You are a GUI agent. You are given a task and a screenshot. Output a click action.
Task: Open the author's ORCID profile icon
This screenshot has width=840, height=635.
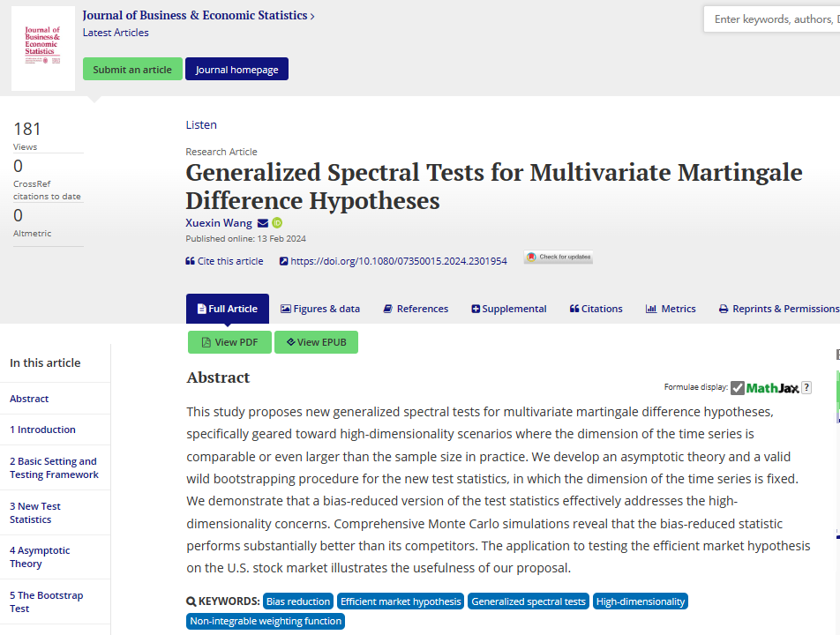tap(276, 223)
